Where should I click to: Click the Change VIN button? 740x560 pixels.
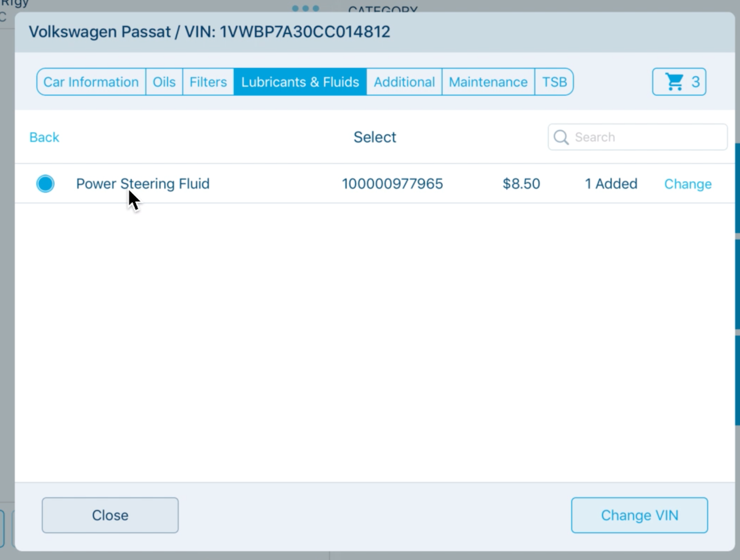[639, 515]
